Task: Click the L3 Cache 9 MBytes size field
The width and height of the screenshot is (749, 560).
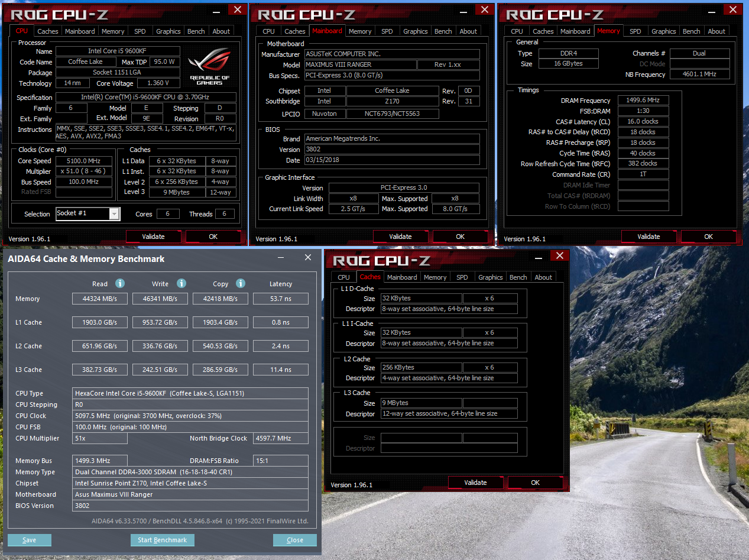Action: point(421,403)
